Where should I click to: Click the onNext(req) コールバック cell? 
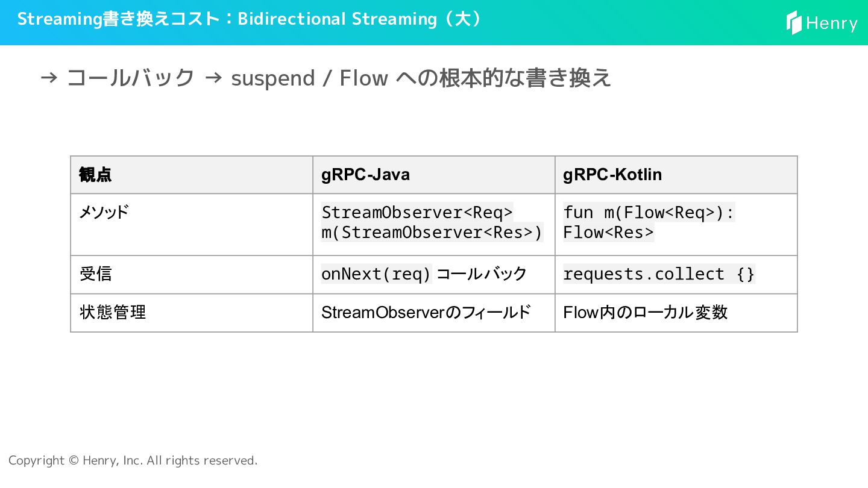coord(424,274)
